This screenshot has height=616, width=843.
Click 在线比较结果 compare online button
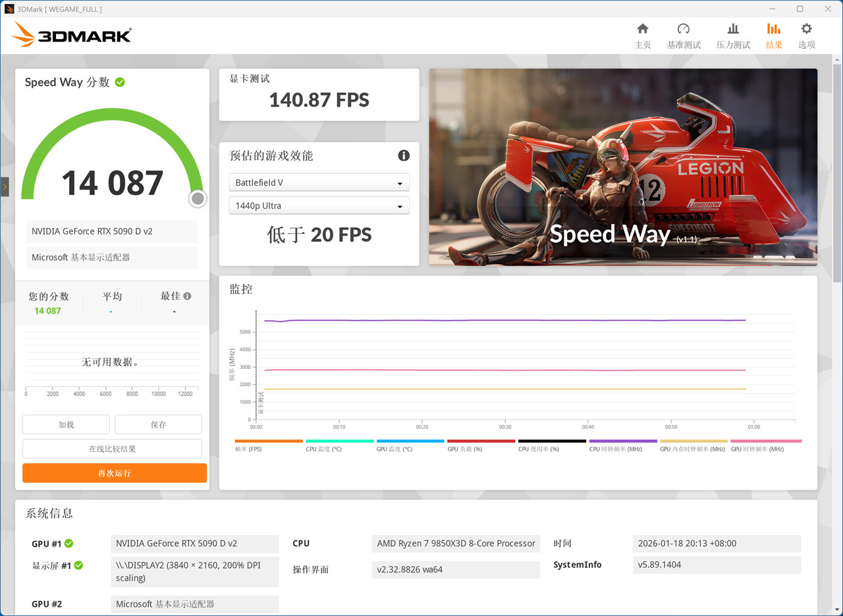click(x=112, y=449)
